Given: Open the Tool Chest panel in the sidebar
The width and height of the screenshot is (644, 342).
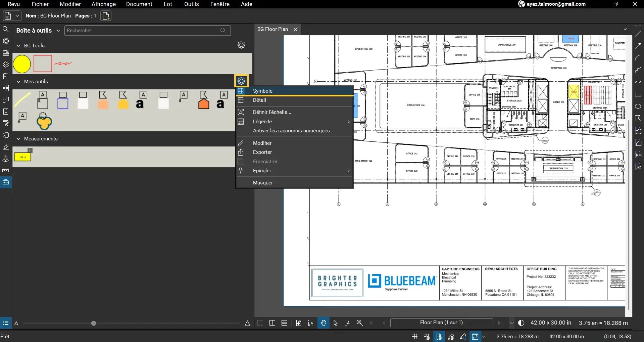Looking at the screenshot, I should pyautogui.click(x=6, y=182).
